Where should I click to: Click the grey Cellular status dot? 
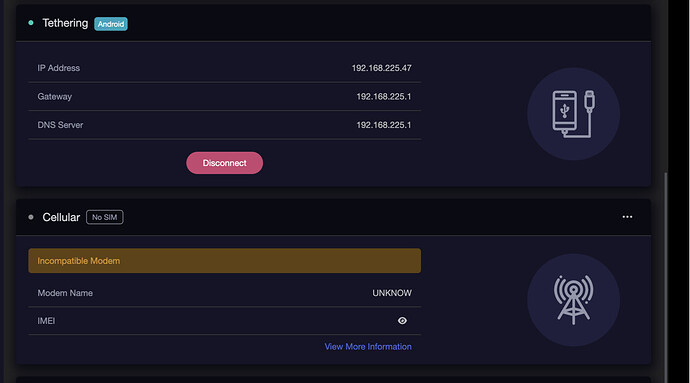(x=31, y=217)
